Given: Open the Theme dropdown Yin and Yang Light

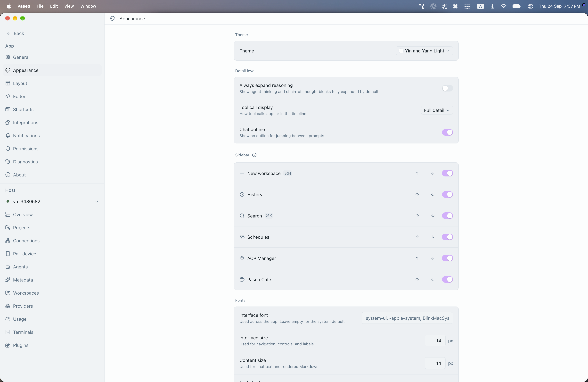Looking at the screenshot, I should pos(424,51).
